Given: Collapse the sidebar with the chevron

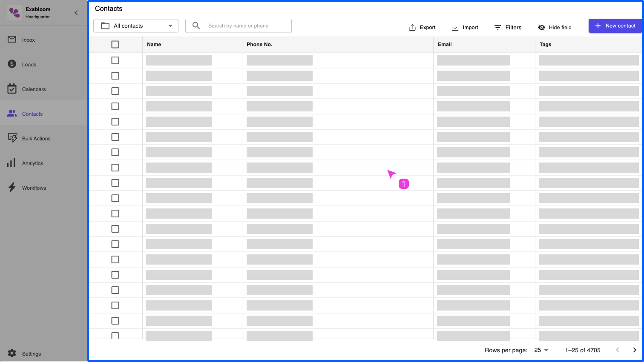Looking at the screenshot, I should (x=76, y=13).
